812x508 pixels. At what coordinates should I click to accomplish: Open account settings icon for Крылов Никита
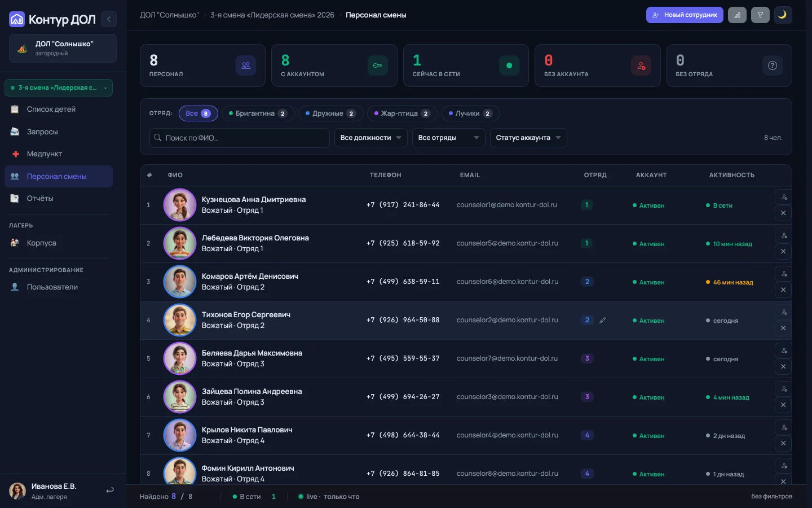pyautogui.click(x=784, y=427)
